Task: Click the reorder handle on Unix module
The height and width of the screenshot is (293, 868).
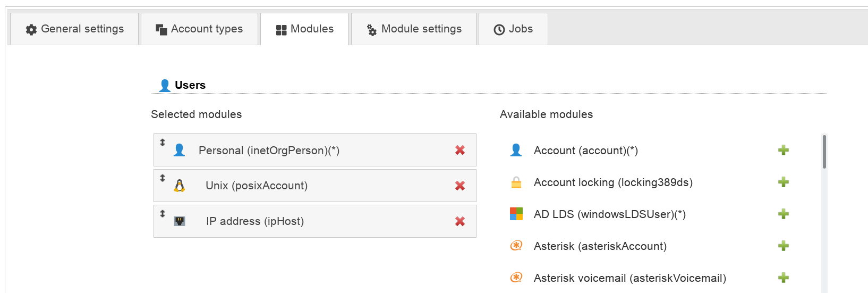Action: (163, 178)
